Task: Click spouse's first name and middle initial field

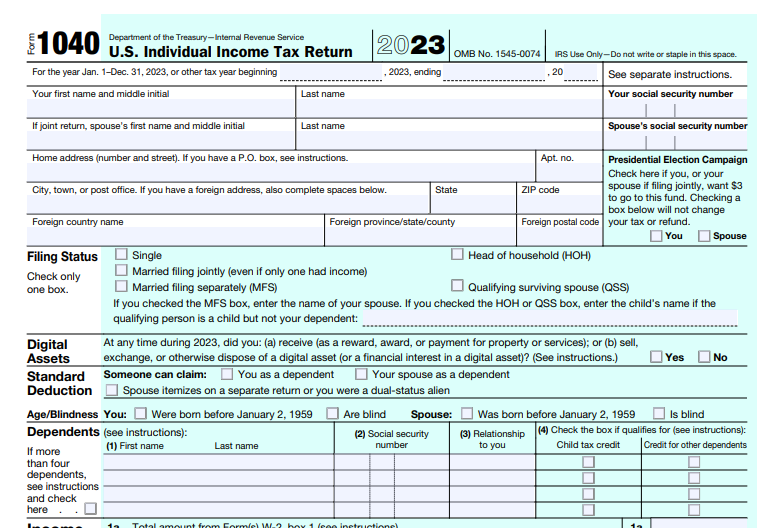Action: [161, 140]
